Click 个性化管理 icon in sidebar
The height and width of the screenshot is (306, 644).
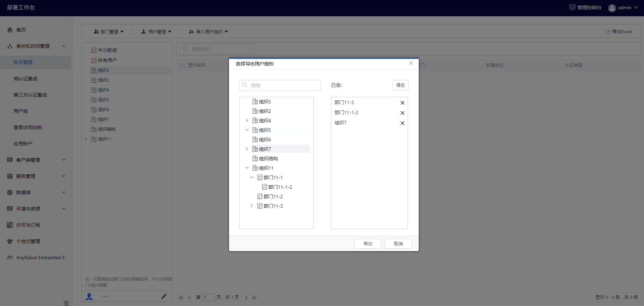(x=10, y=241)
